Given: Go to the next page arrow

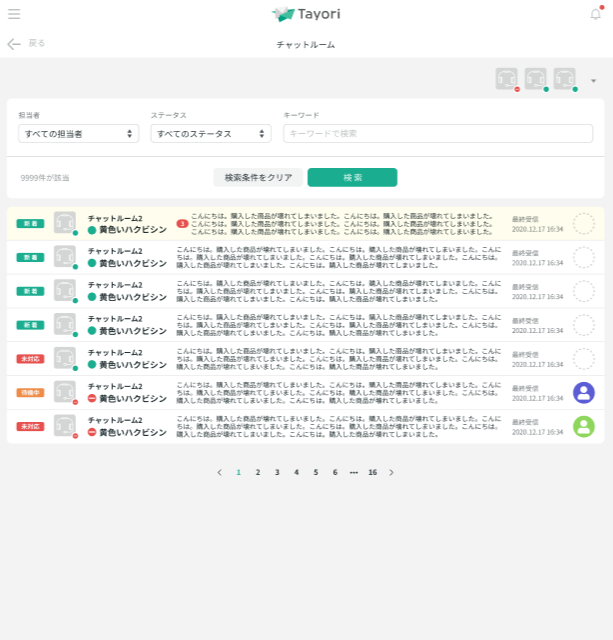Looking at the screenshot, I should coord(391,472).
